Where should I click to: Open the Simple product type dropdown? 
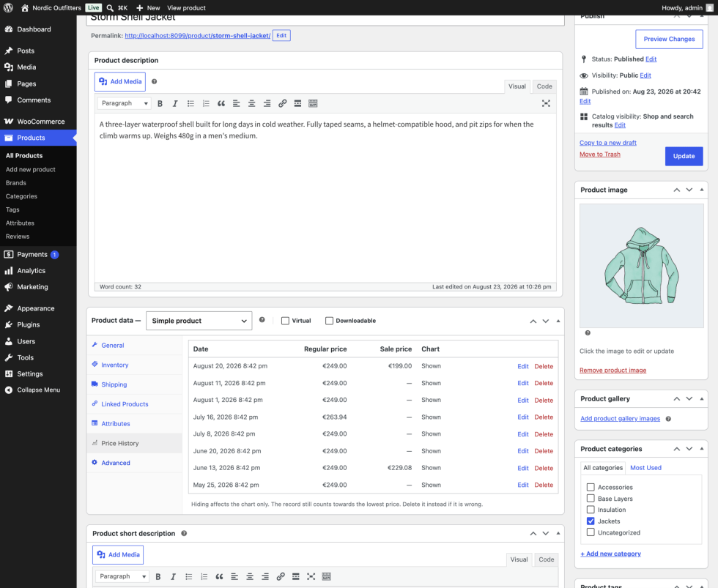(199, 321)
